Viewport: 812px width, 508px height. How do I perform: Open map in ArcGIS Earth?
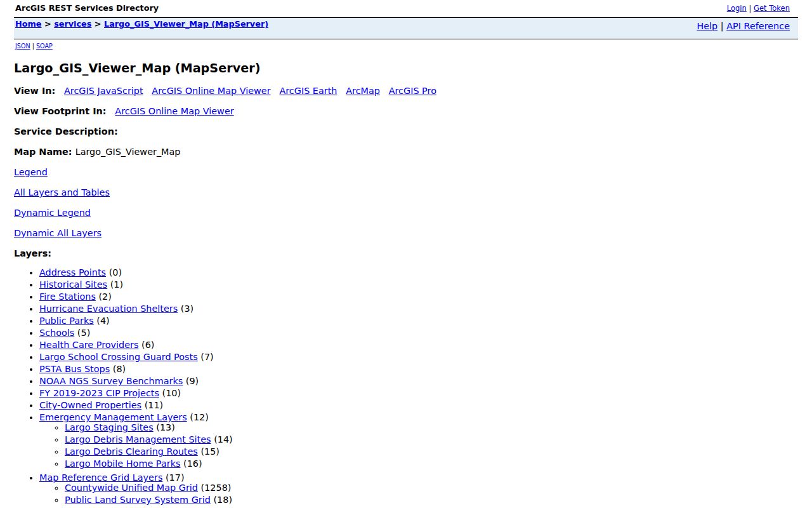point(308,91)
